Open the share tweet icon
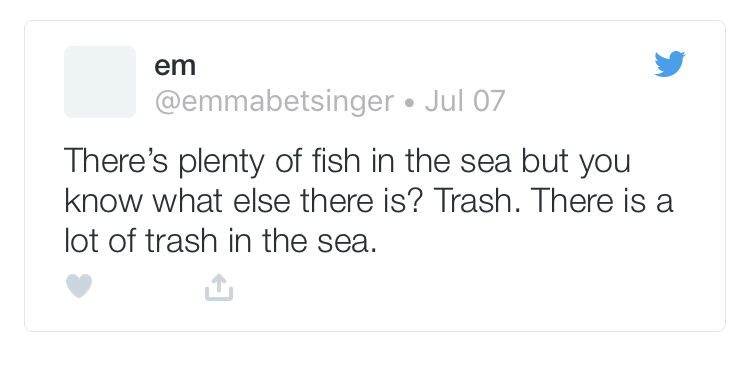 click(219, 287)
